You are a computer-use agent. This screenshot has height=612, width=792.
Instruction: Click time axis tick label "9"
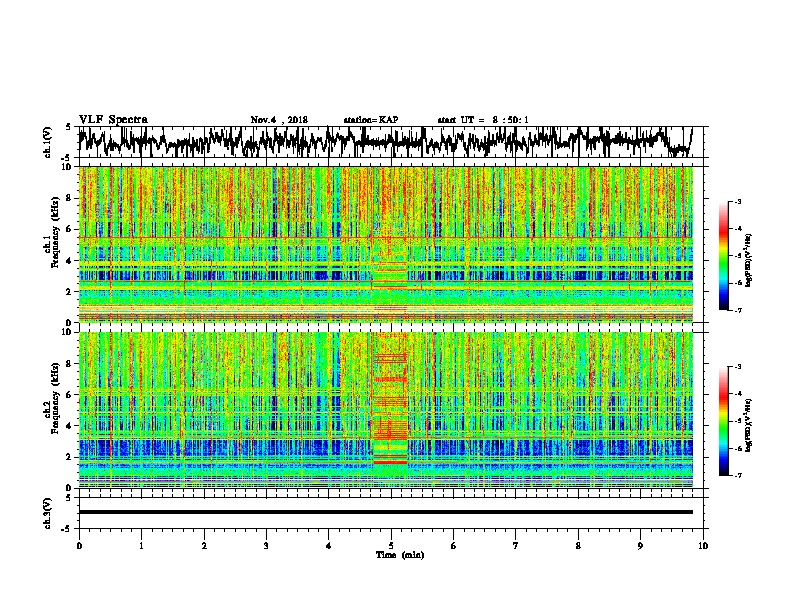pyautogui.click(x=640, y=546)
